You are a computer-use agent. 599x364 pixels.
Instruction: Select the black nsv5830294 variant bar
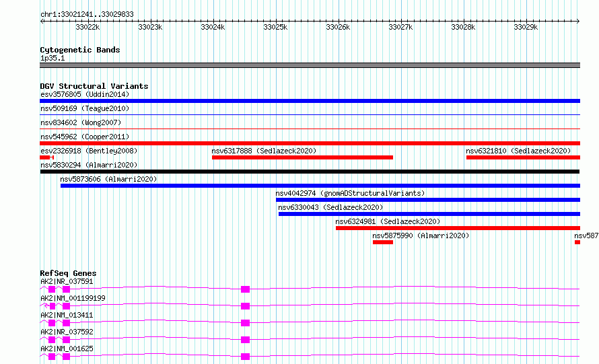[x=310, y=172]
